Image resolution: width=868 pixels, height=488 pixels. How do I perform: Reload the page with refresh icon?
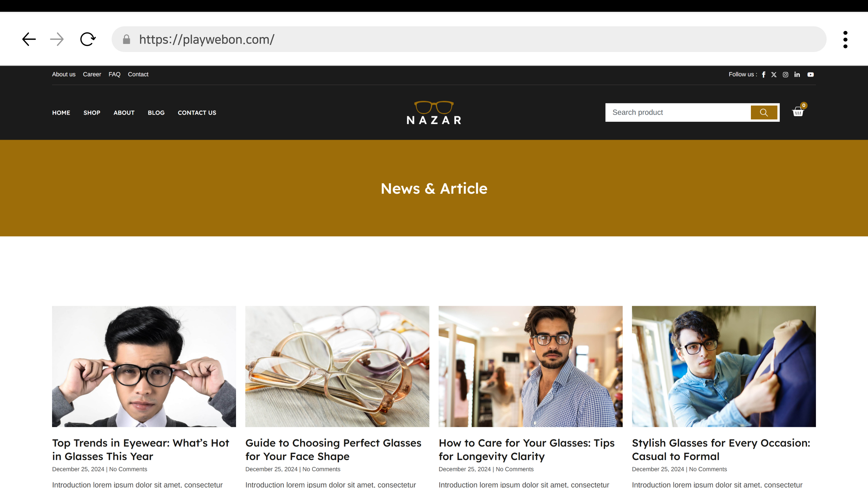click(x=88, y=39)
